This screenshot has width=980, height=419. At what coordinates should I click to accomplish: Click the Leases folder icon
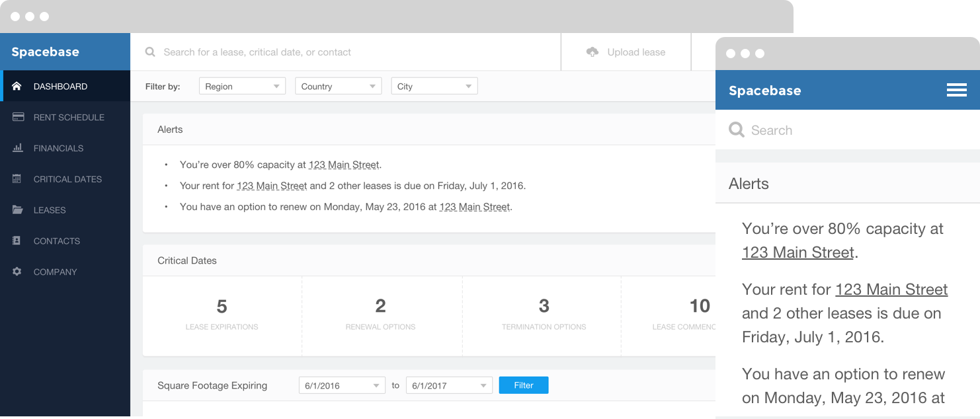click(18, 210)
